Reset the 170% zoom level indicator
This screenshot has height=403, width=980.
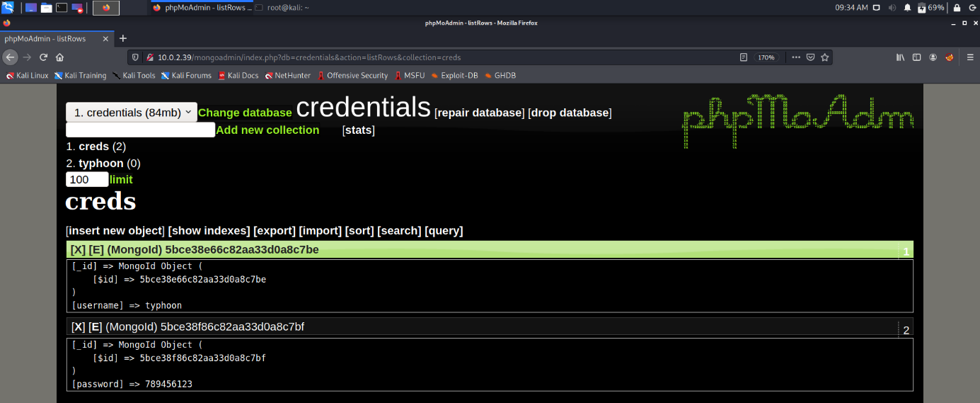766,57
